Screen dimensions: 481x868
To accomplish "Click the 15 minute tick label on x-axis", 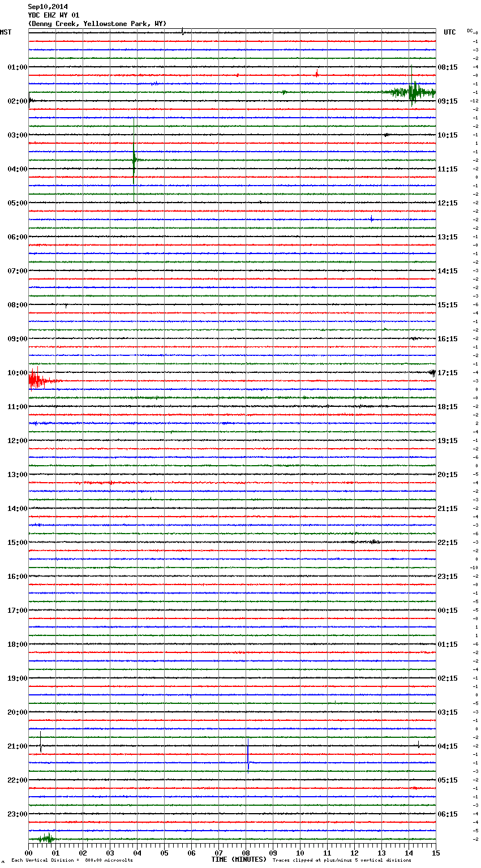I will click(x=435, y=853).
